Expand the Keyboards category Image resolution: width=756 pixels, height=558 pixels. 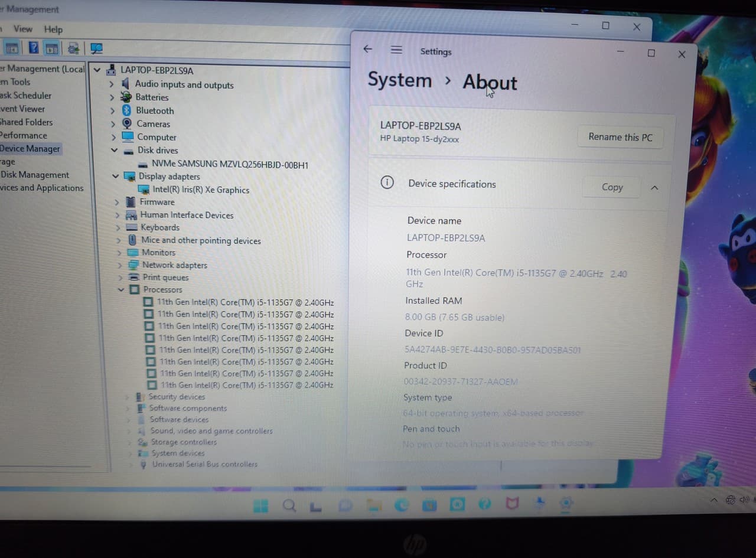coord(118,227)
